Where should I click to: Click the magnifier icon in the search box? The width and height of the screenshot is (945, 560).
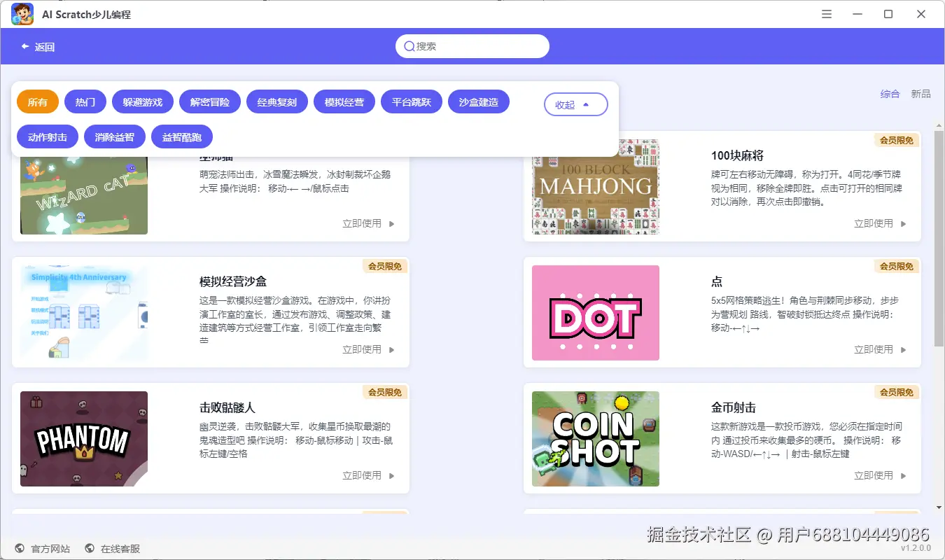pyautogui.click(x=409, y=46)
